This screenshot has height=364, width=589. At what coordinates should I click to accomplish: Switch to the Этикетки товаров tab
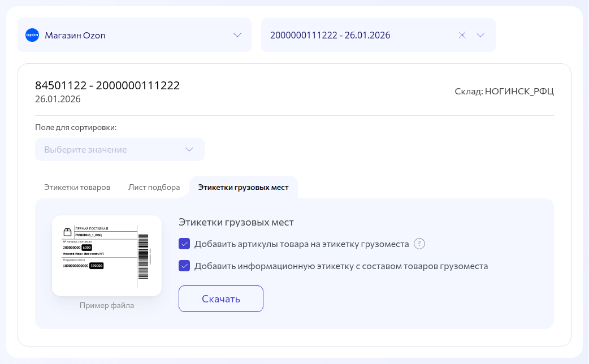point(77,187)
